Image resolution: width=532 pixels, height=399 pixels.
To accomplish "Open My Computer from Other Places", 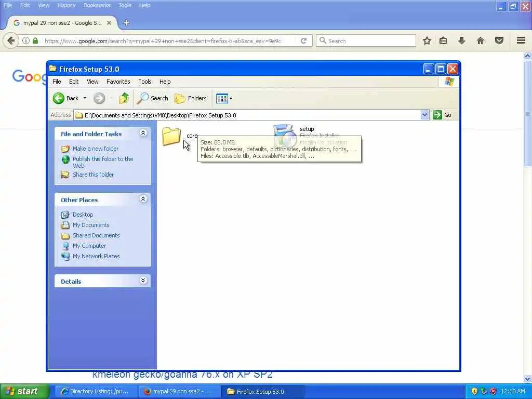I will pos(89,246).
